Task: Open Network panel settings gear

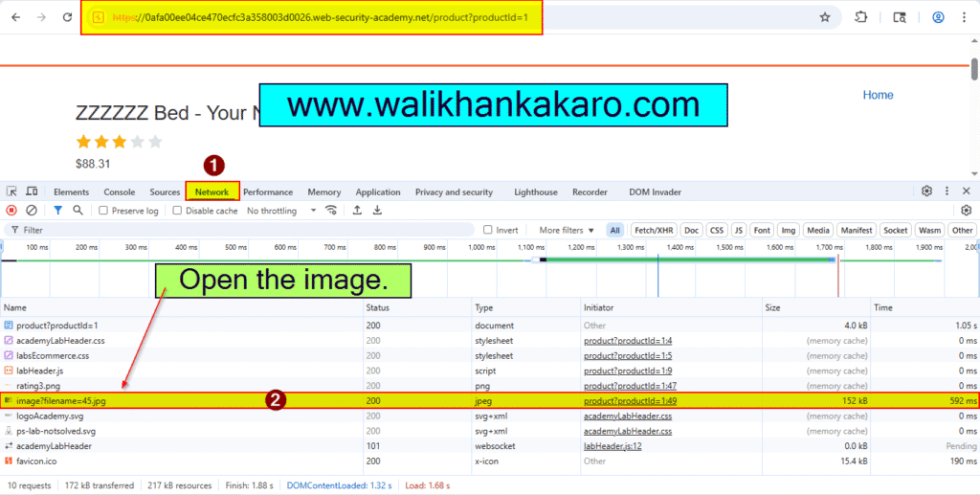Action: (x=967, y=211)
